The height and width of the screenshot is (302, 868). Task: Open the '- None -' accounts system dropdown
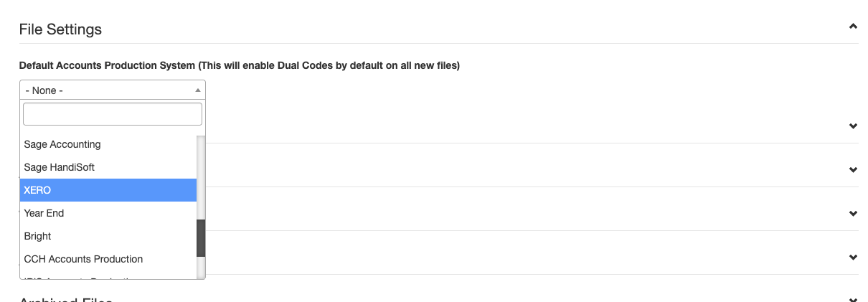coord(113,90)
